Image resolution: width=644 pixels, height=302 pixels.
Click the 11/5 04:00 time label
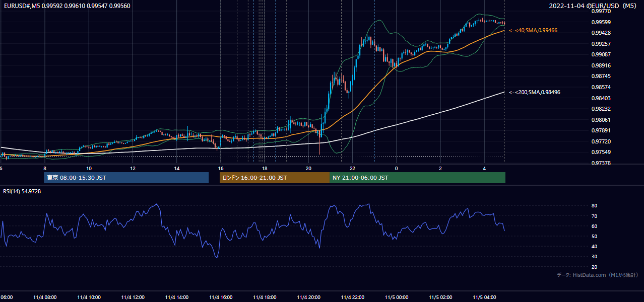coord(484,297)
